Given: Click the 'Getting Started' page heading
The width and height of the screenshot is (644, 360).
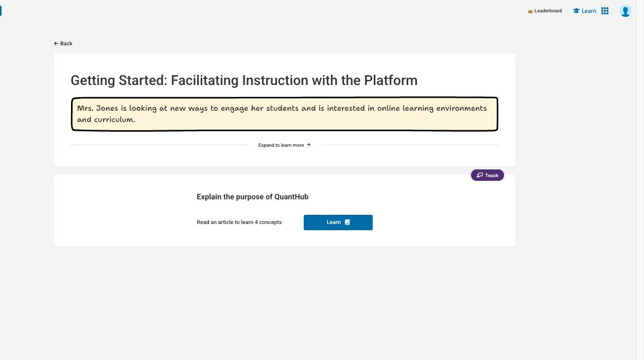Looking at the screenshot, I should click(x=244, y=80).
